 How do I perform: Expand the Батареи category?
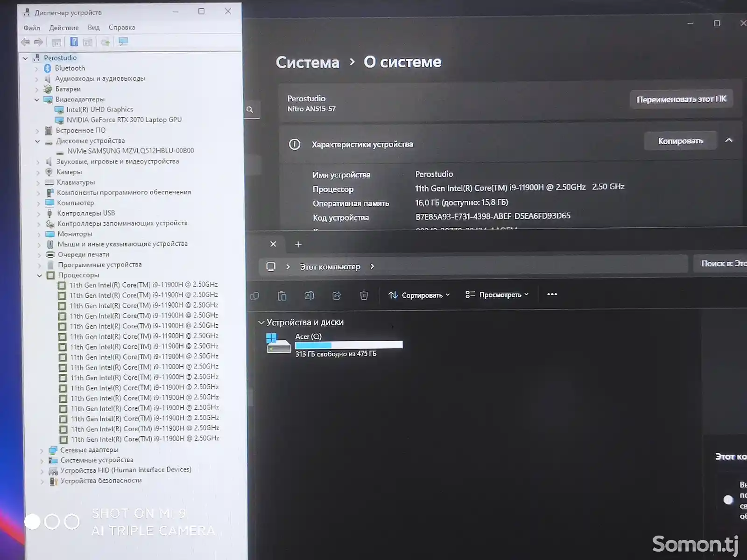[36, 89]
